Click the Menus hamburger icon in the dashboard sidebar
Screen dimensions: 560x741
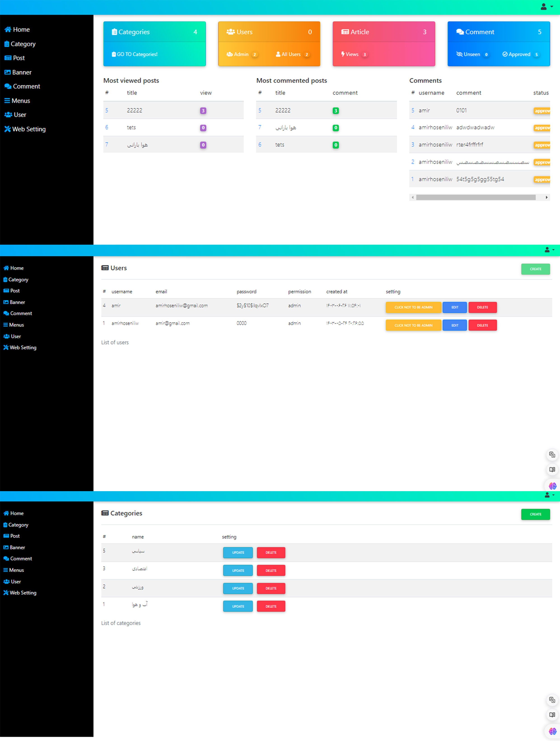pos(7,101)
